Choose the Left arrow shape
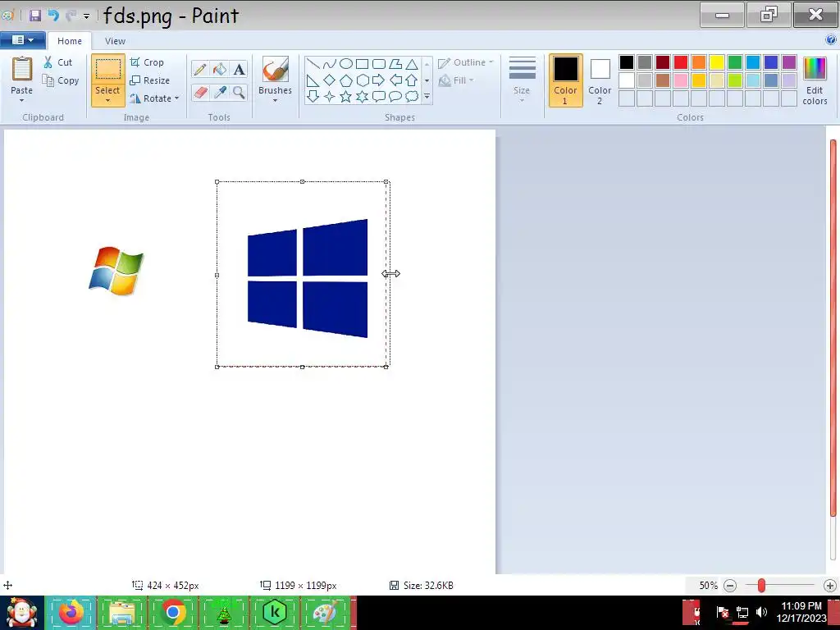Screen dimensions: 840x630 click(x=395, y=80)
